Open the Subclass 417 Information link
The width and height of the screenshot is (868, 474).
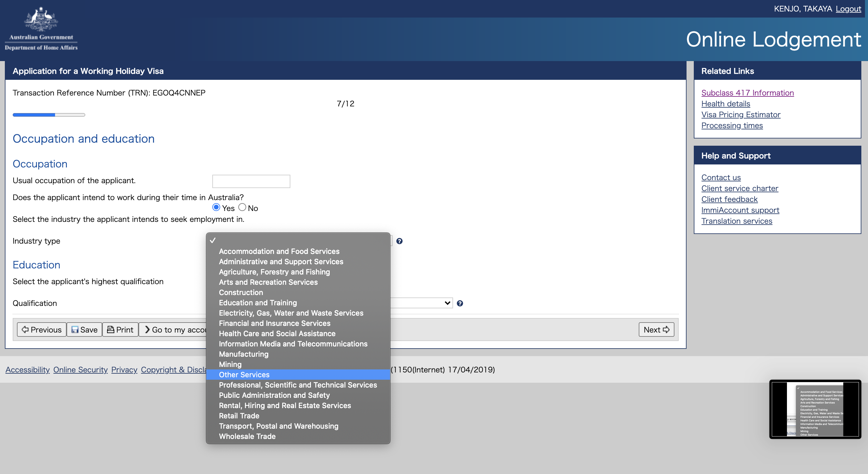[747, 93]
